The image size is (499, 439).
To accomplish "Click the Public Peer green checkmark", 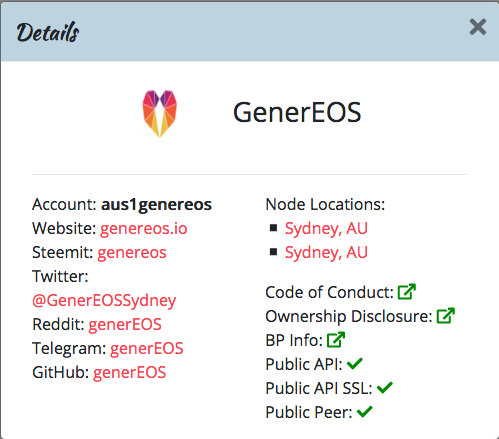I will tap(364, 412).
